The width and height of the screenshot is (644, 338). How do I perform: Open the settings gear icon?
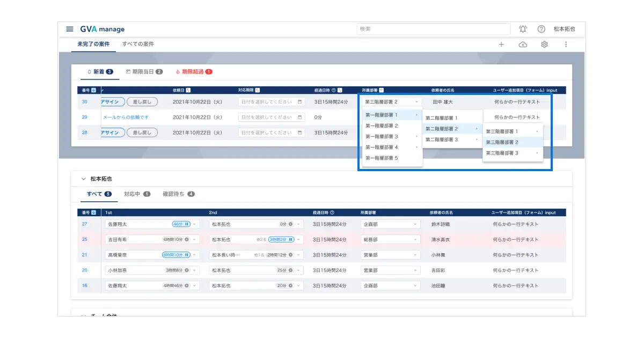click(544, 45)
